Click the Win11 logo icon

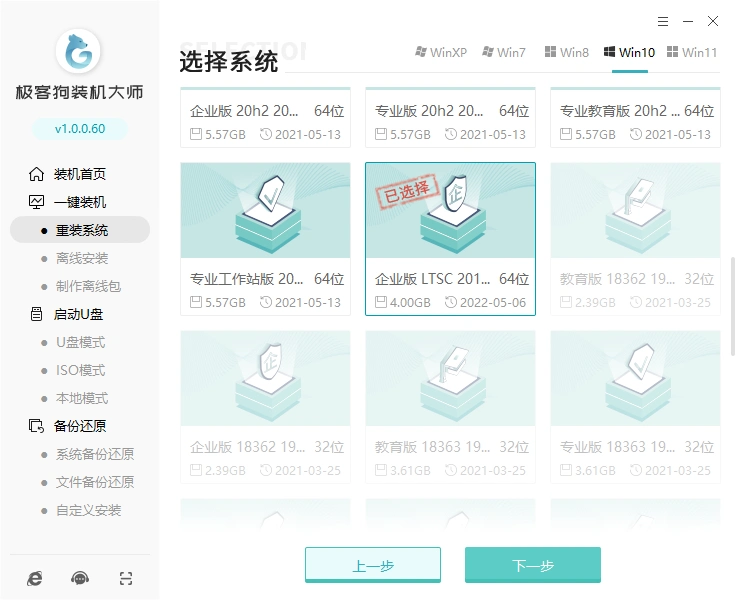672,51
